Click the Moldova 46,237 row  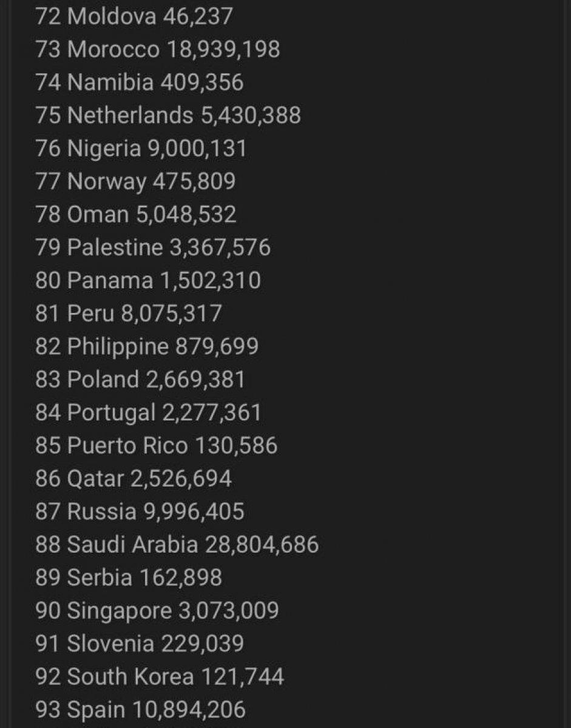[134, 16]
